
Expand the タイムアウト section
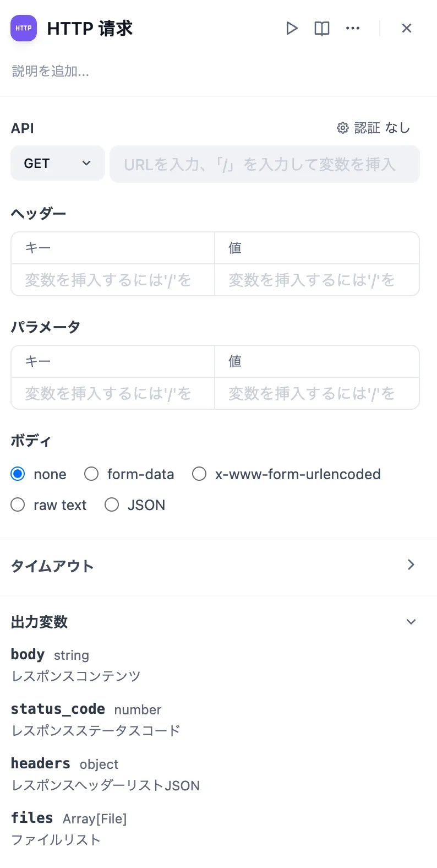[411, 565]
